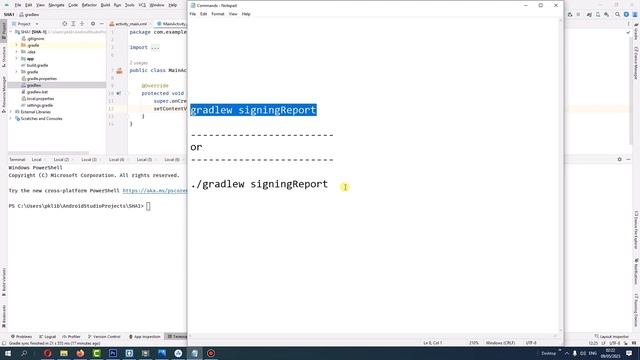Open Project panel gear options
The image size is (640, 360).
[93, 24]
